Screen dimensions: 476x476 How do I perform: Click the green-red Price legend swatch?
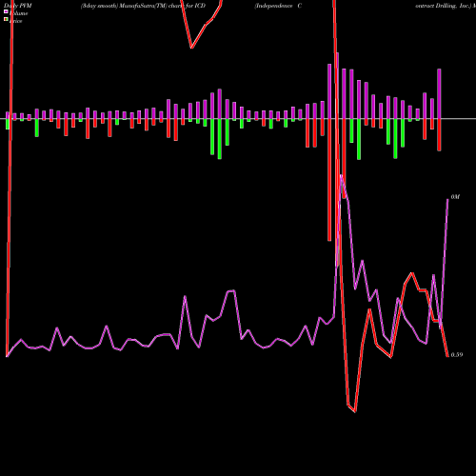pyautogui.click(x=6, y=19)
